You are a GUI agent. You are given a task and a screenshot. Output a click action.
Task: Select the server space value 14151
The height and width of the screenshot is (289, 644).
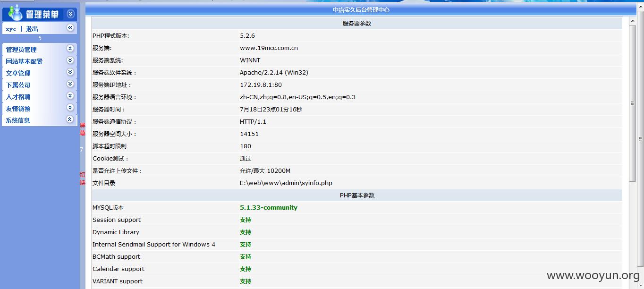(x=249, y=134)
